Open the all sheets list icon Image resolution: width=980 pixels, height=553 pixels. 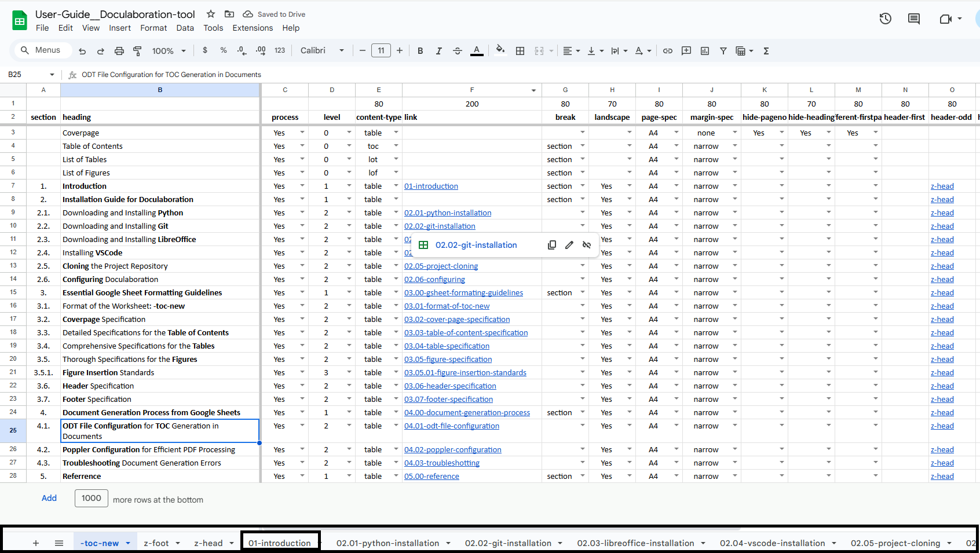[59, 543]
